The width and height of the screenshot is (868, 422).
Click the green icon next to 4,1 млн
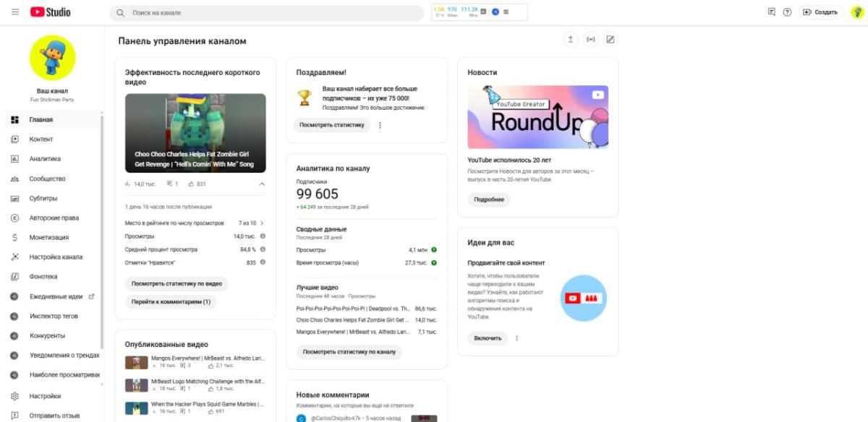pyautogui.click(x=434, y=249)
